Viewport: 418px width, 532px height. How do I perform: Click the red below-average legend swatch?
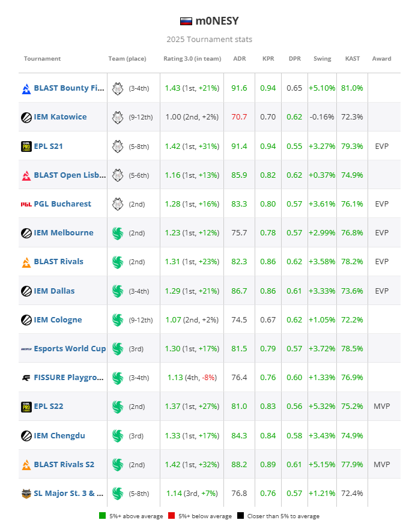tap(172, 516)
